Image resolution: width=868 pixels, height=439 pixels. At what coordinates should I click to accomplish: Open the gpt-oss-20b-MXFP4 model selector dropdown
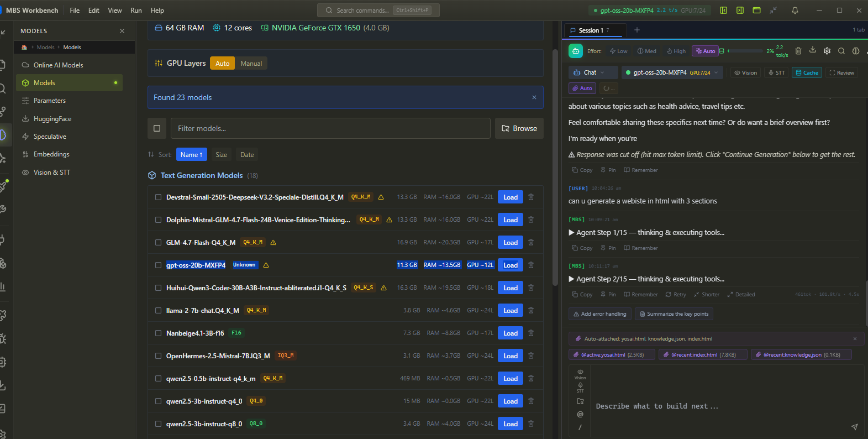click(671, 72)
